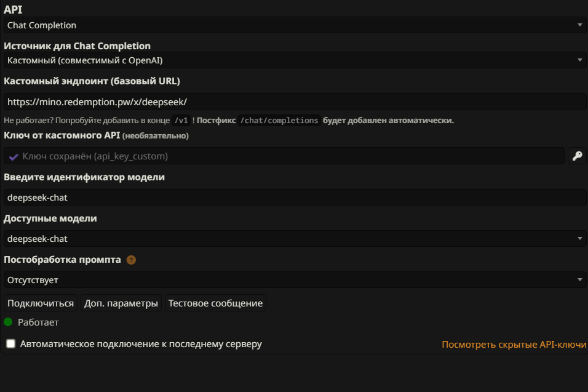The image size is (588, 392).
Task: Expand the prompt post-processing dropdown
Action: tap(295, 280)
